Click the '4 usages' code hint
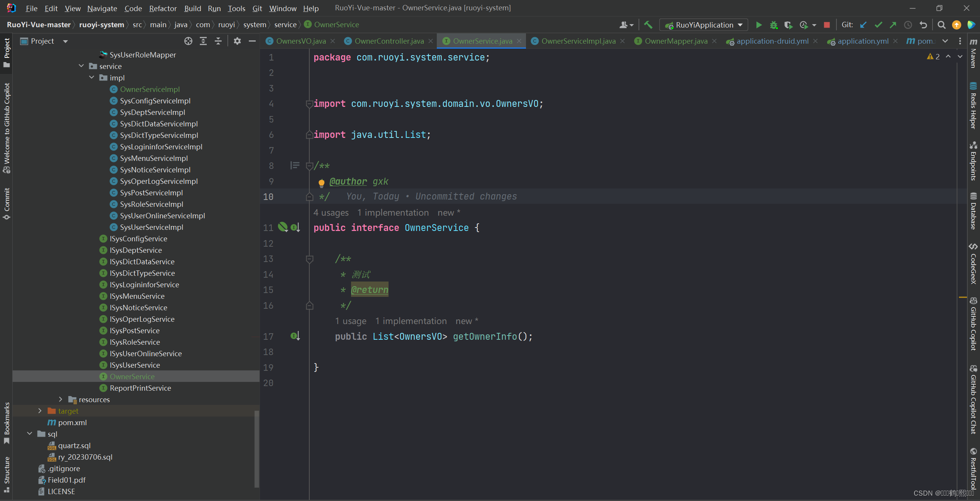This screenshot has width=980, height=501. tap(331, 213)
